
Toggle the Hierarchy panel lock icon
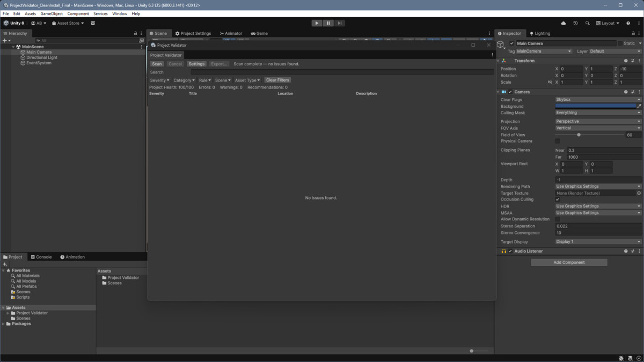pos(135,33)
